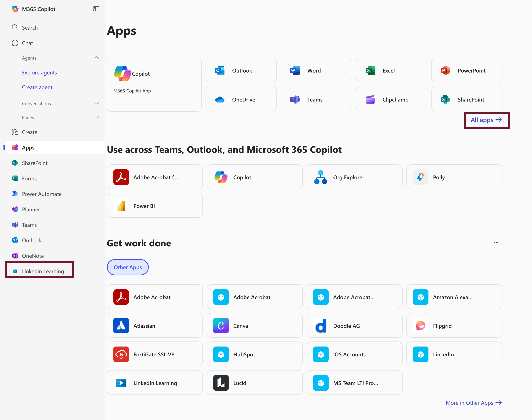Image resolution: width=532 pixels, height=420 pixels.
Task: Expand the Conversations section
Action: click(97, 103)
